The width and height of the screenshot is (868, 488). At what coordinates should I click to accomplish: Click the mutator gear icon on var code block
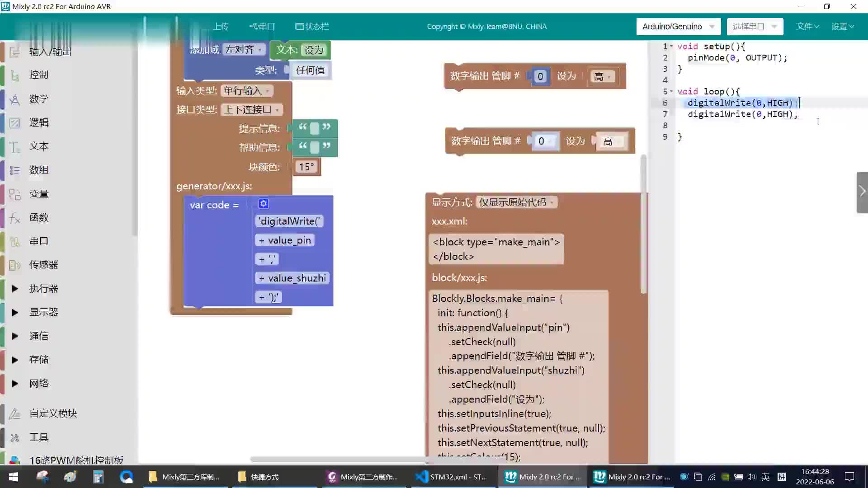pyautogui.click(x=264, y=204)
